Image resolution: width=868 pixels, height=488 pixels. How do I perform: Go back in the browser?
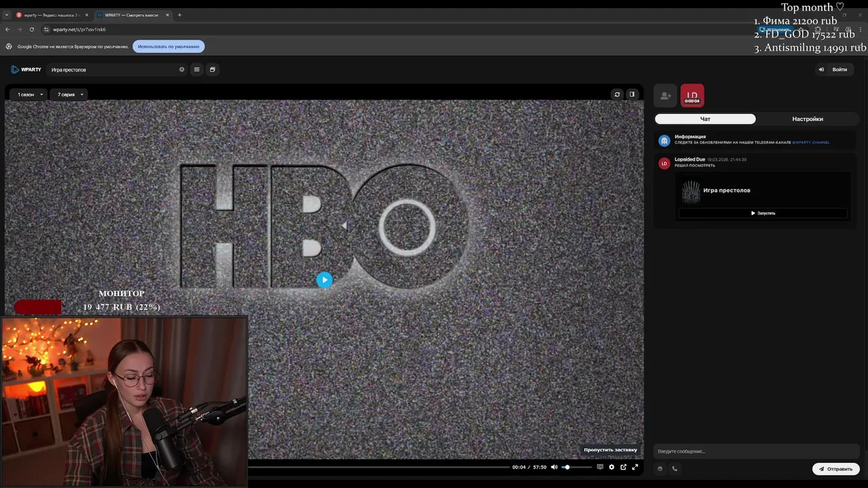click(7, 29)
